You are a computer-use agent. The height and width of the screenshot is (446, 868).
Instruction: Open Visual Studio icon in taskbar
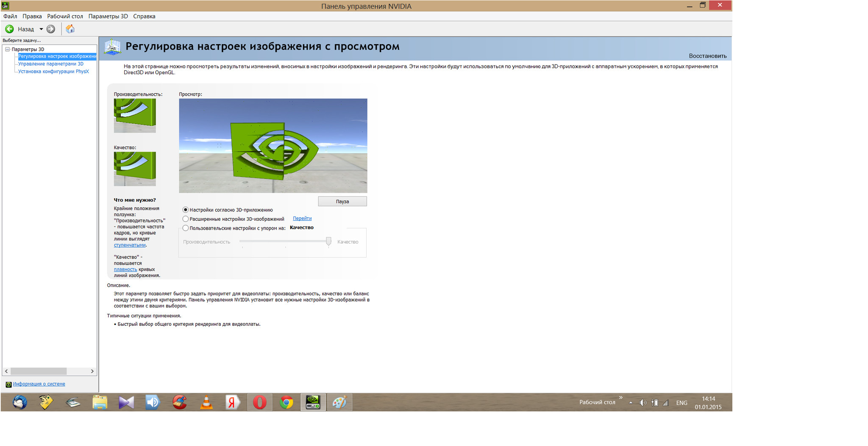(x=126, y=402)
